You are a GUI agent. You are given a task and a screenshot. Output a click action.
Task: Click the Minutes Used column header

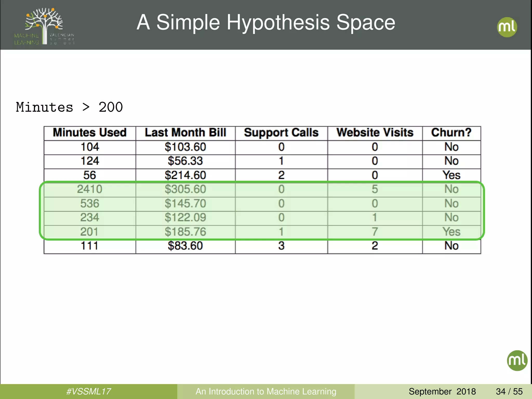[90, 133]
